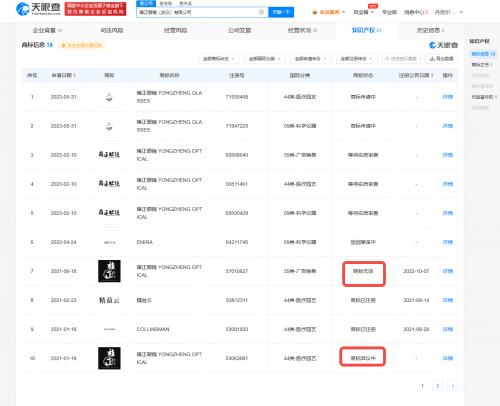
Task: Open the 司法风险 tab
Action: click(112, 30)
